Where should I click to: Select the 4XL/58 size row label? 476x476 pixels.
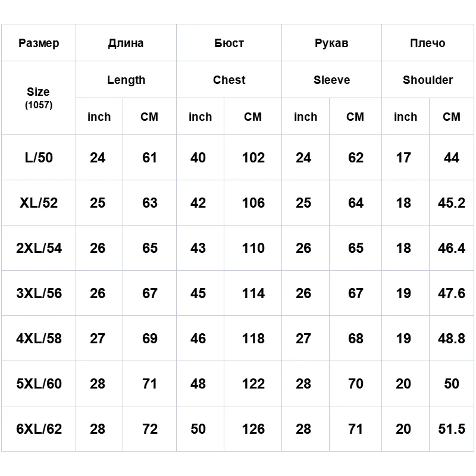[x=39, y=339]
